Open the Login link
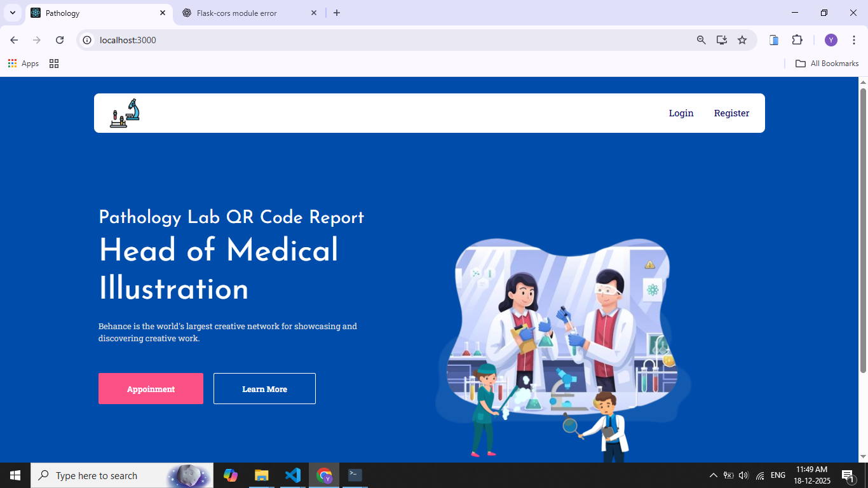This screenshot has height=488, width=868. [x=681, y=112]
